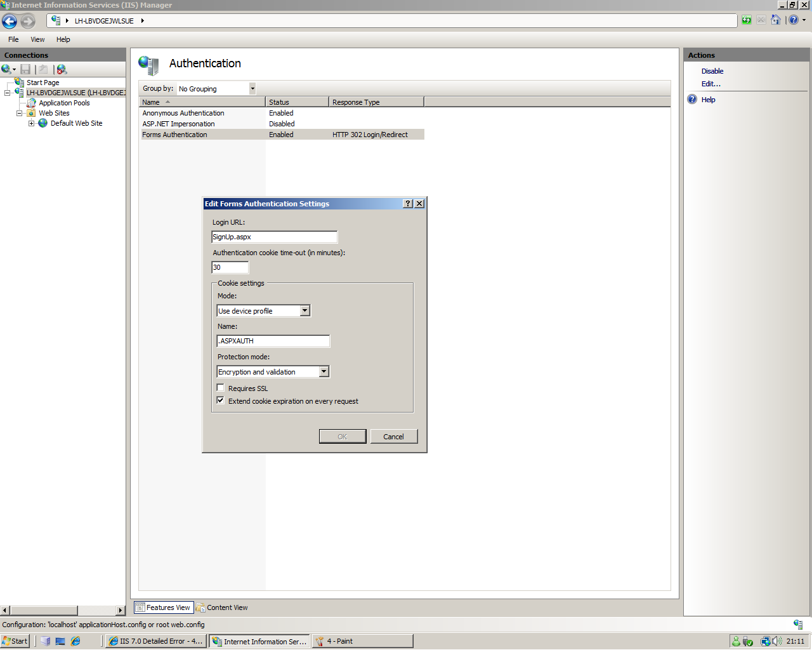Screen dimensions: 812x650
Task: Open the View menu
Action: click(38, 39)
